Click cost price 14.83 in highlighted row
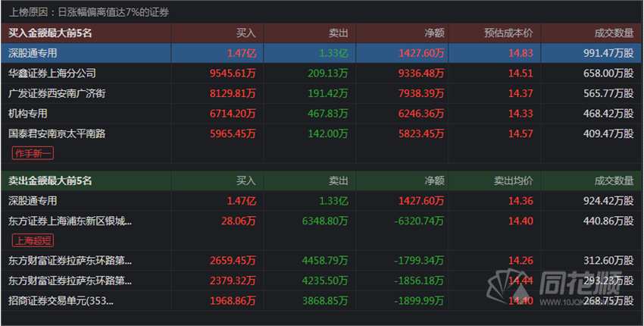The height and width of the screenshot is (326, 644). (x=521, y=53)
